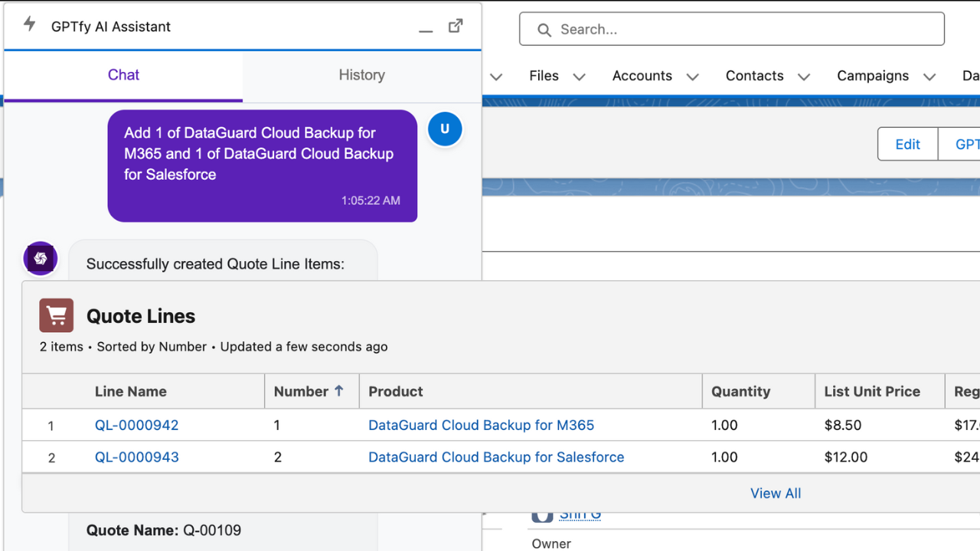This screenshot has width=980, height=551.
Task: Click the GPTfy assistant avatar icon
Action: point(40,259)
